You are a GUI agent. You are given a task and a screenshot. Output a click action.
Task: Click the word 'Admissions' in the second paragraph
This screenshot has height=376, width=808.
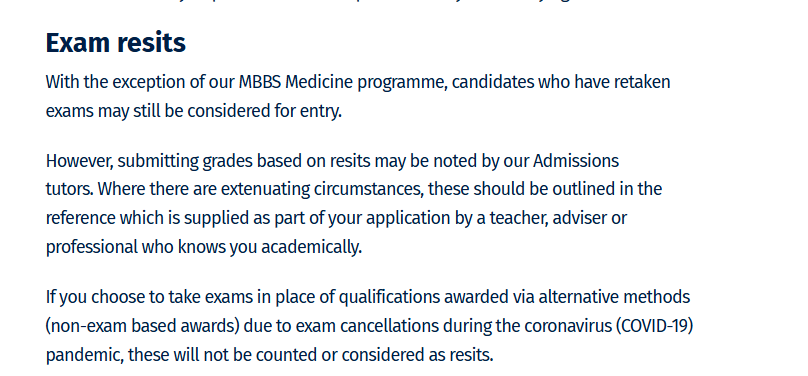[576, 161]
